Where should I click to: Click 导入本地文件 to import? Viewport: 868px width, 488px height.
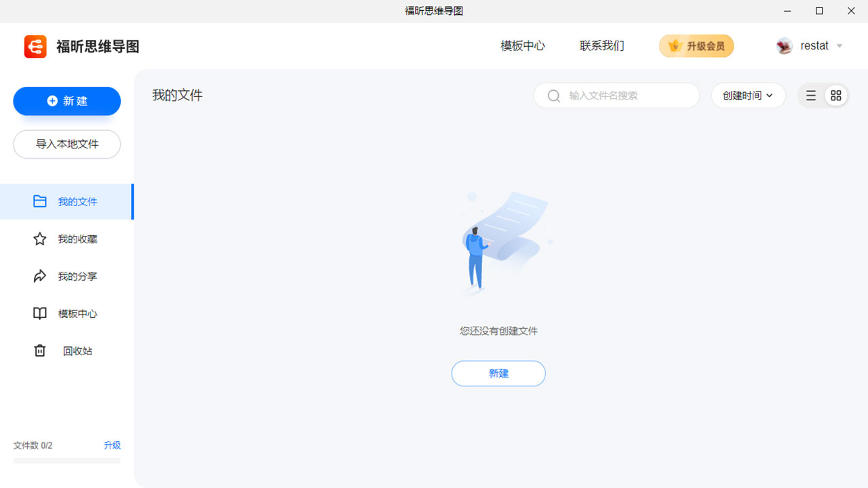click(x=66, y=144)
